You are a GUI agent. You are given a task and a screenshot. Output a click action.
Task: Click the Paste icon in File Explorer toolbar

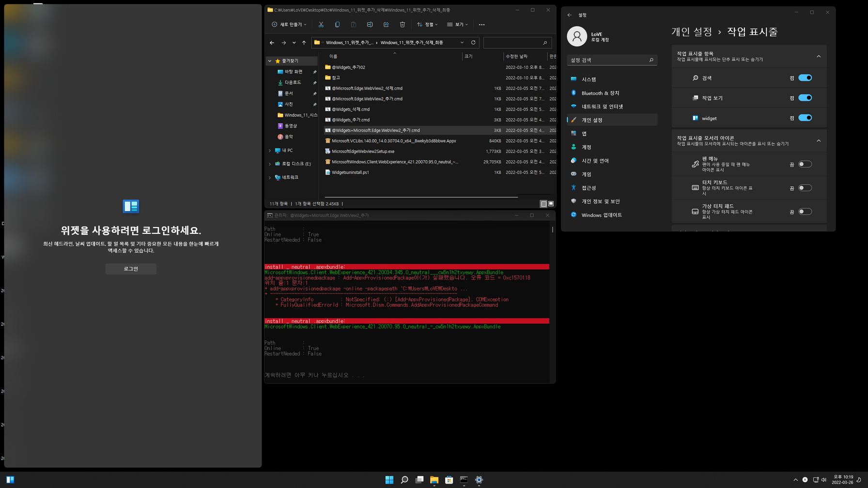coord(354,24)
